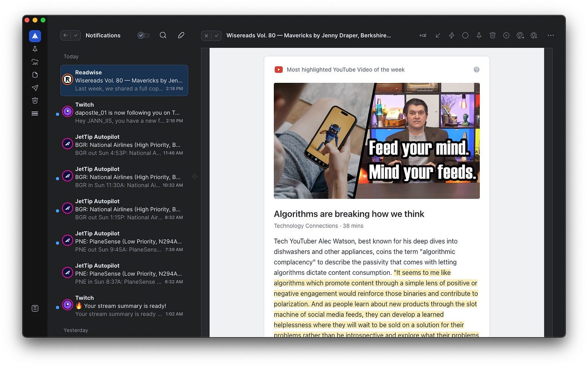Open 'Algorithms are breaking how we think' title

click(x=349, y=214)
